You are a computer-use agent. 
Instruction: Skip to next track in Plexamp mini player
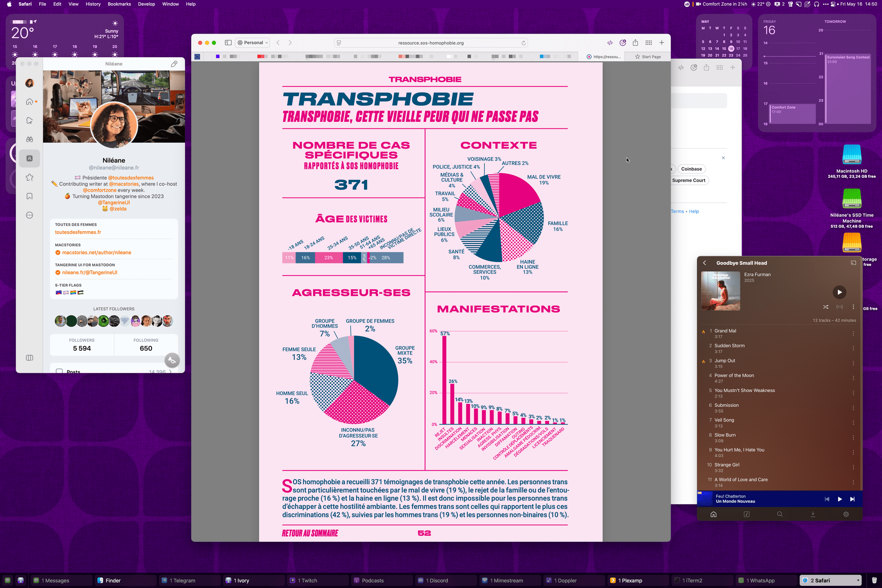coord(852,499)
